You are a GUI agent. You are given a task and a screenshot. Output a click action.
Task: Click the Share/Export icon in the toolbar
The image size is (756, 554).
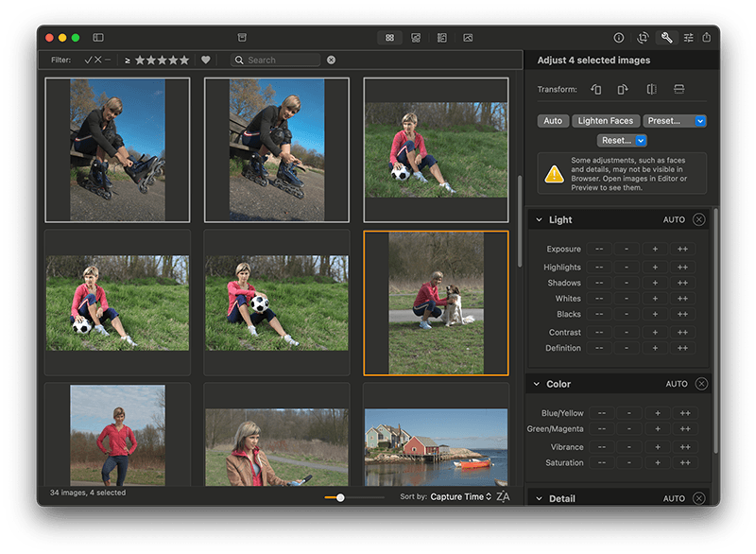707,38
